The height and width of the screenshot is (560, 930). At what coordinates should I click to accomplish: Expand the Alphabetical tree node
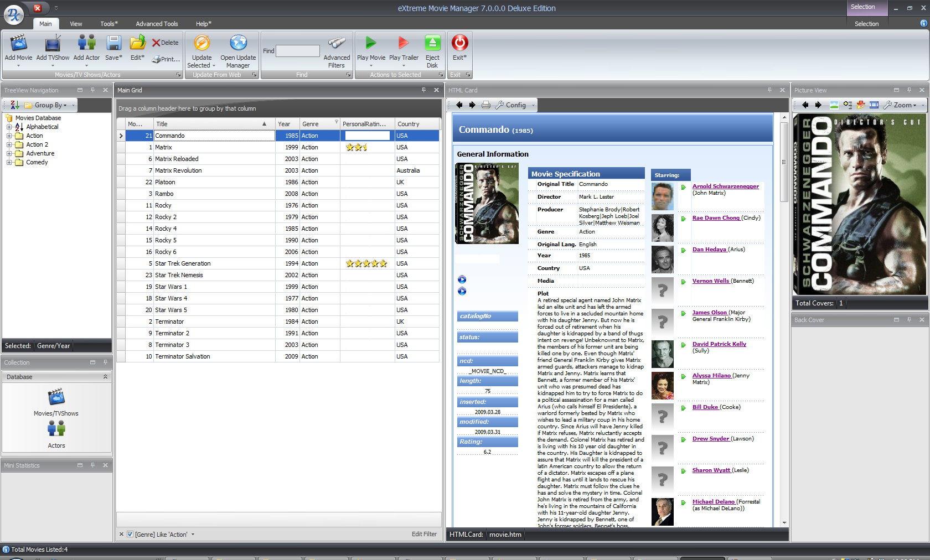pyautogui.click(x=9, y=127)
